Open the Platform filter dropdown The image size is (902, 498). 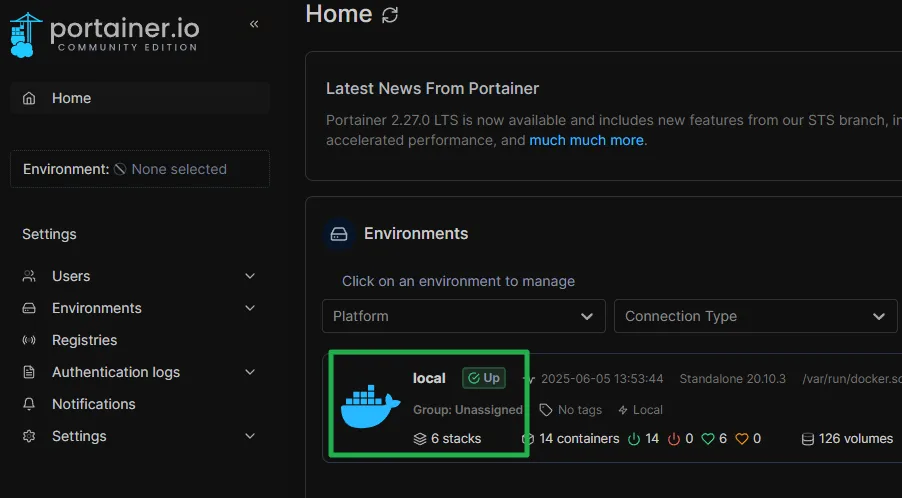(x=463, y=316)
